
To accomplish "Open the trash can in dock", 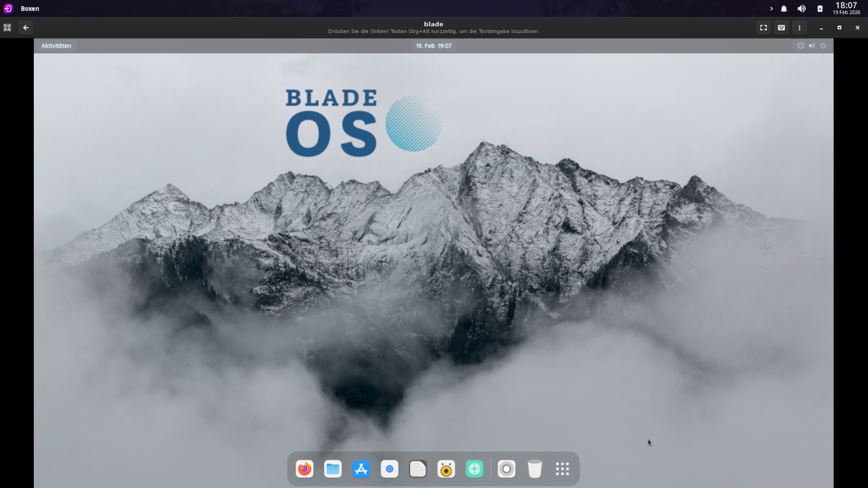I will tap(535, 469).
